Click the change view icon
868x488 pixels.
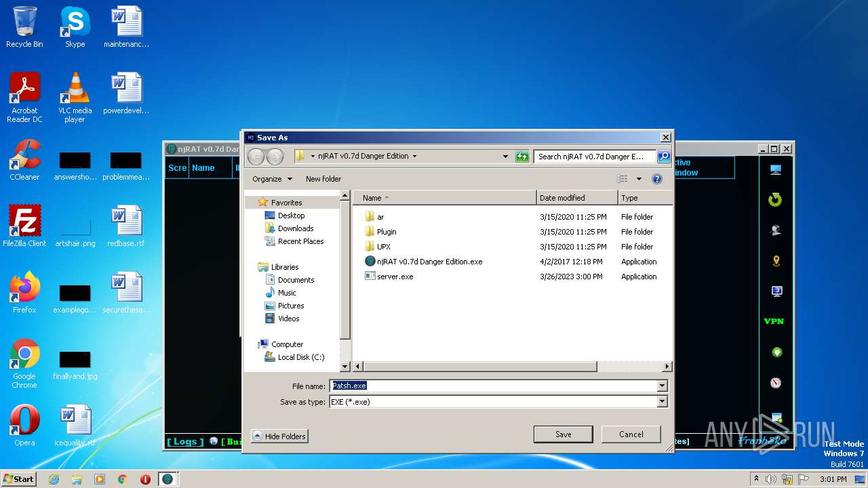coord(623,179)
